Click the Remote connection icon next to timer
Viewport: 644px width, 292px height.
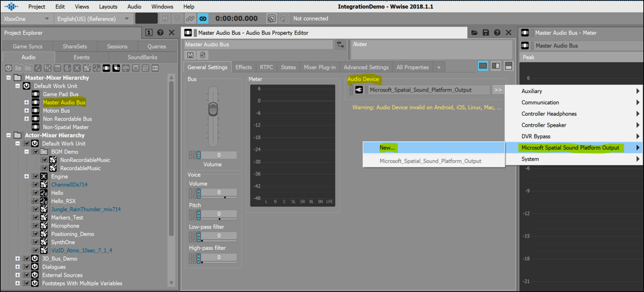tap(271, 18)
